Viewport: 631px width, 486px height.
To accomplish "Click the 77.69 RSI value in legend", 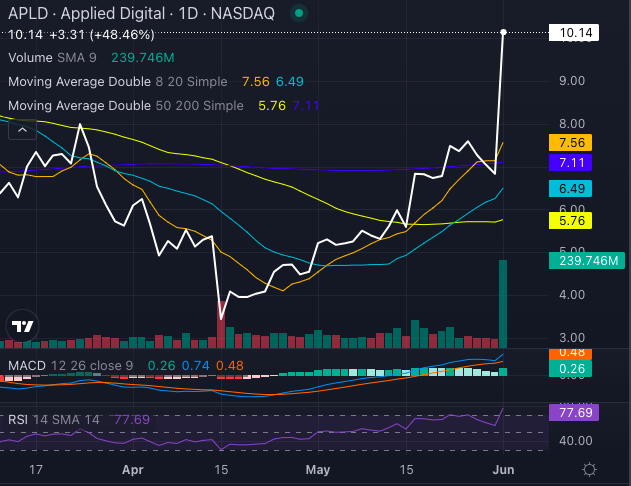I will (x=132, y=420).
